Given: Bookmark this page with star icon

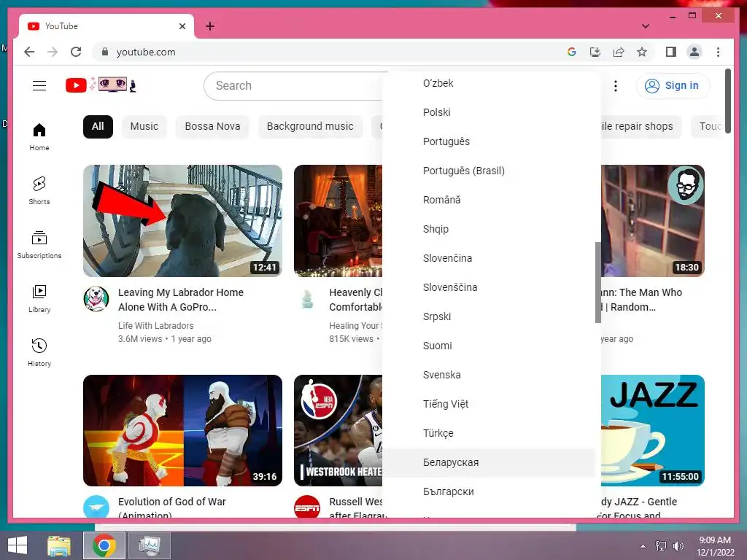Looking at the screenshot, I should (x=642, y=52).
